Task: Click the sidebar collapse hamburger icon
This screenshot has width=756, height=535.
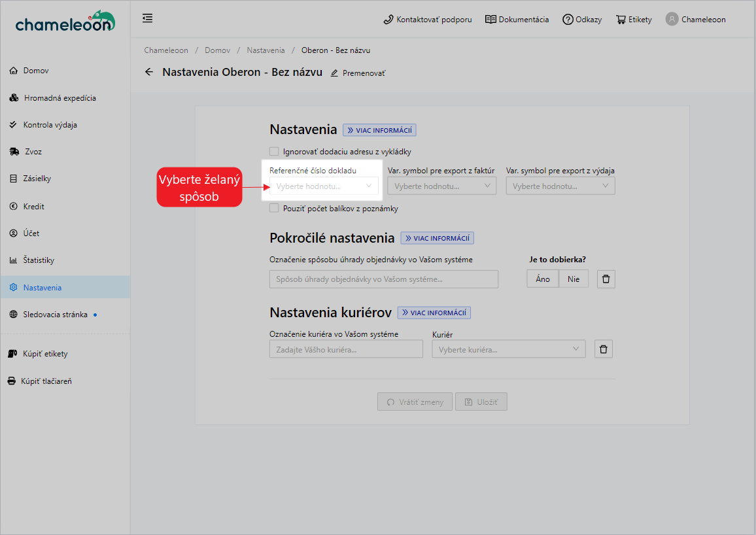Action: [148, 18]
